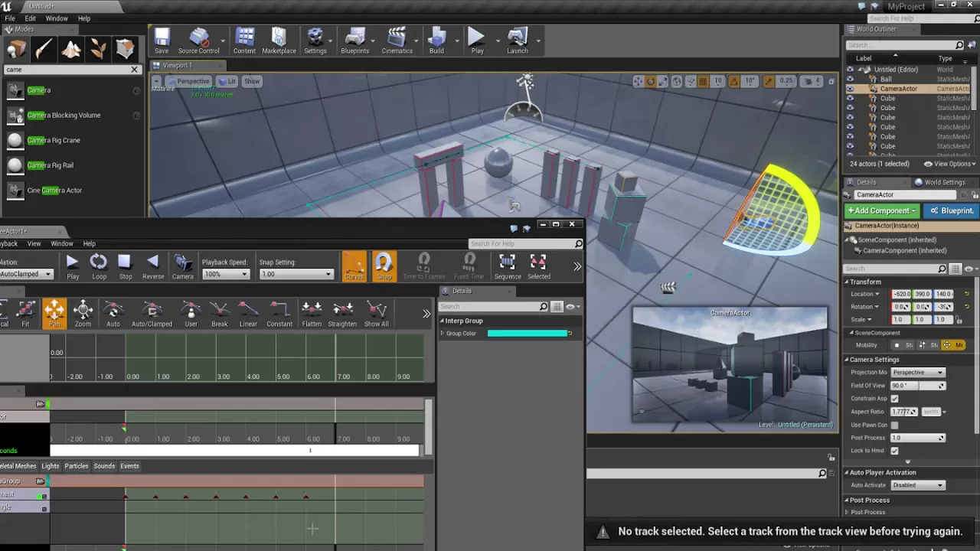980x551 pixels.
Task: Open the View Options dropdown in World Outliner
Action: pos(949,164)
